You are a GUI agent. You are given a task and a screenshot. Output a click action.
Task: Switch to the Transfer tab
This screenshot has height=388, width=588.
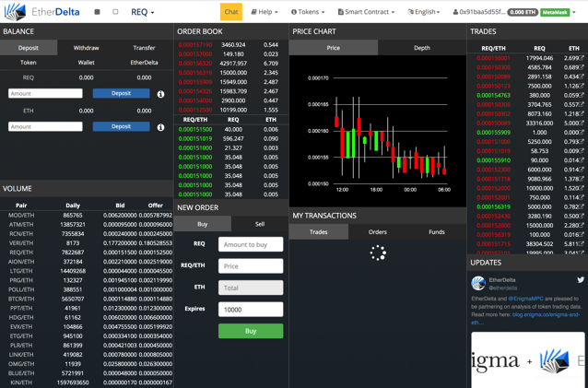pyautogui.click(x=144, y=48)
